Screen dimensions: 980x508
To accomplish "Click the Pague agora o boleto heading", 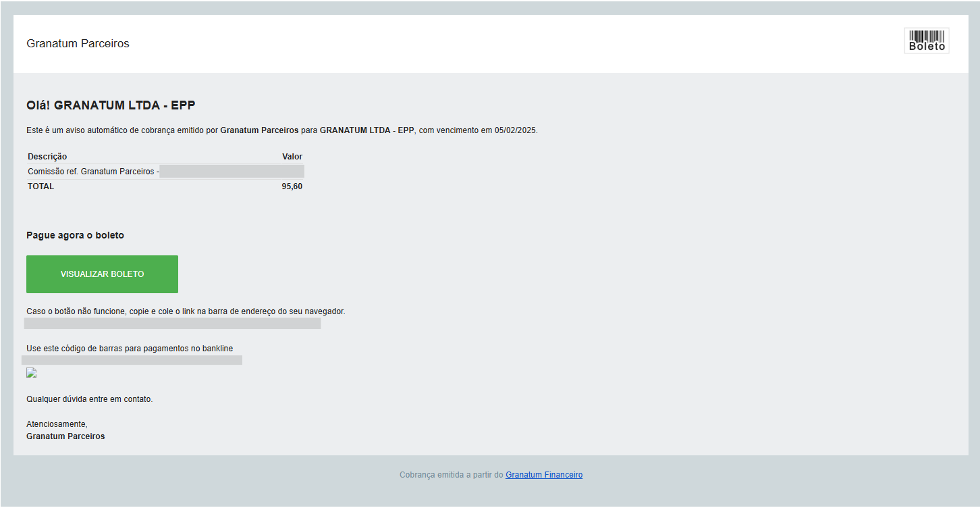I will pyautogui.click(x=75, y=236).
